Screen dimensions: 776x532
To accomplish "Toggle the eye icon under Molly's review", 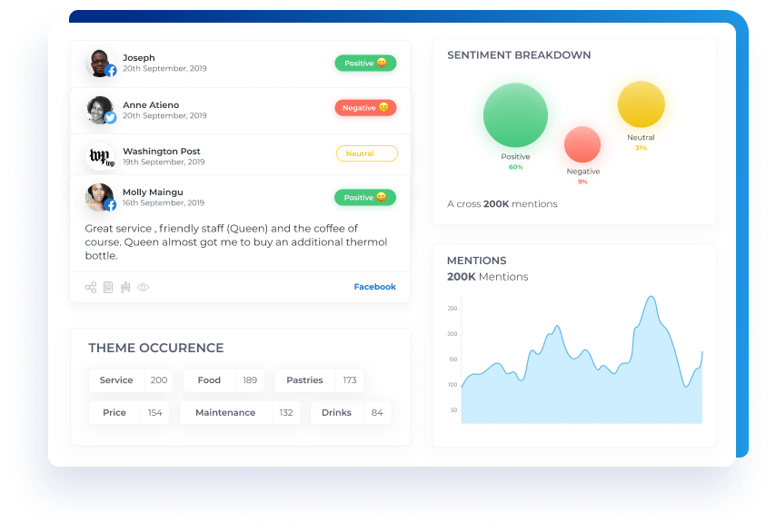I will click(x=143, y=288).
